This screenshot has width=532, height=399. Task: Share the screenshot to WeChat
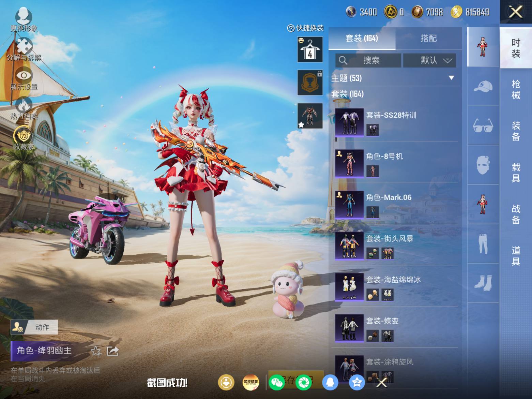[x=277, y=382]
